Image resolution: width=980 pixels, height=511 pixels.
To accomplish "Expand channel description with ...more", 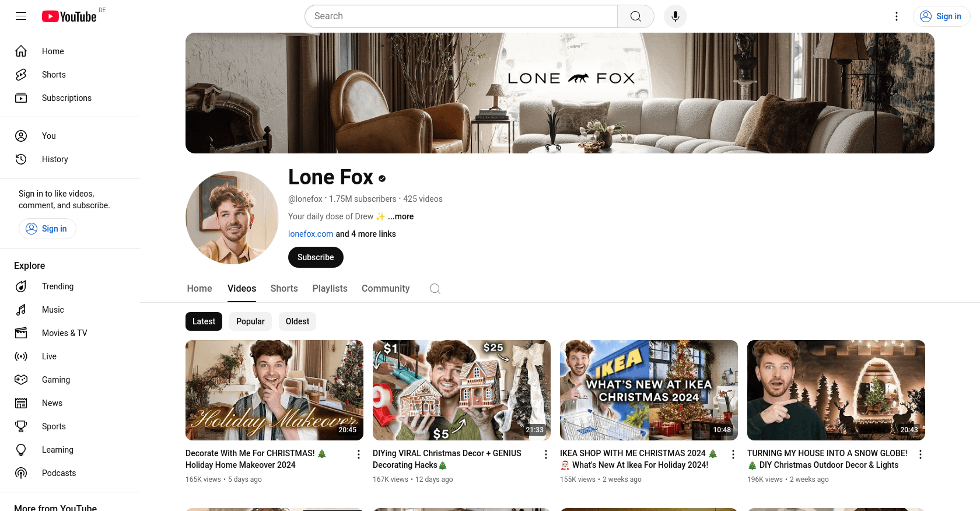I will coord(401,216).
